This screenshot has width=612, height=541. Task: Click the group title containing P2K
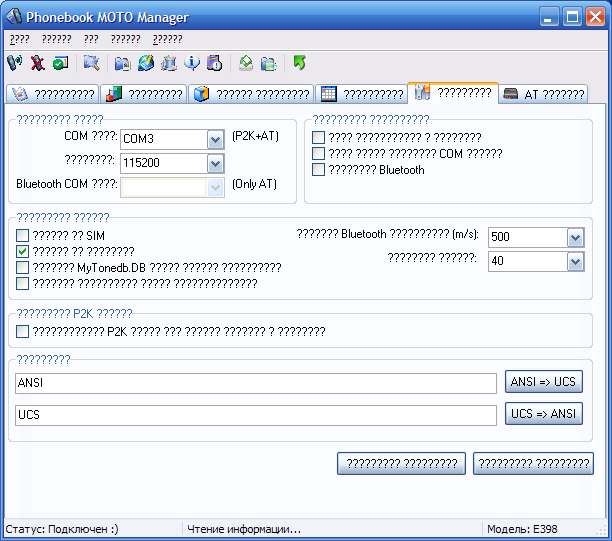75,313
